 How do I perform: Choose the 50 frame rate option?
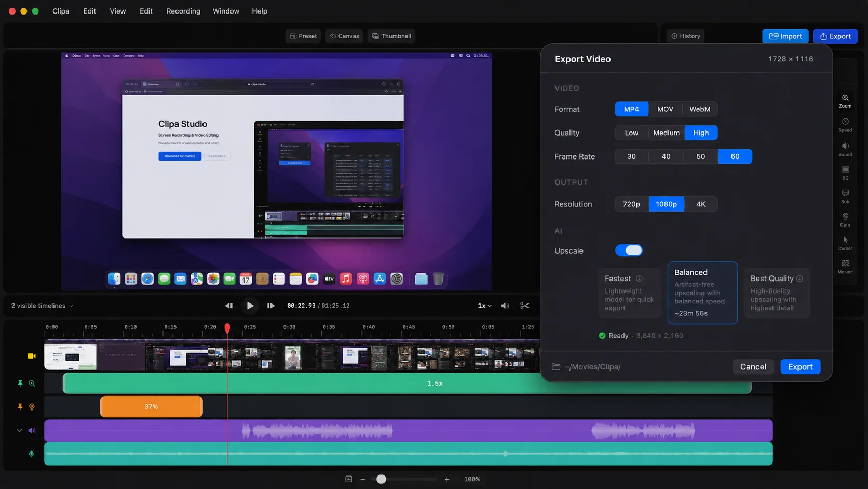[x=700, y=156]
